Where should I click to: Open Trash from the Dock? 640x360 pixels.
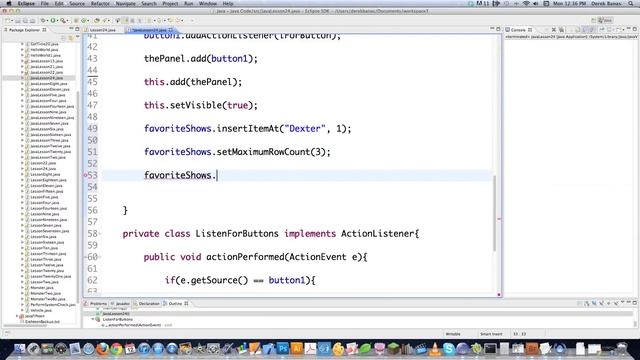point(622,349)
